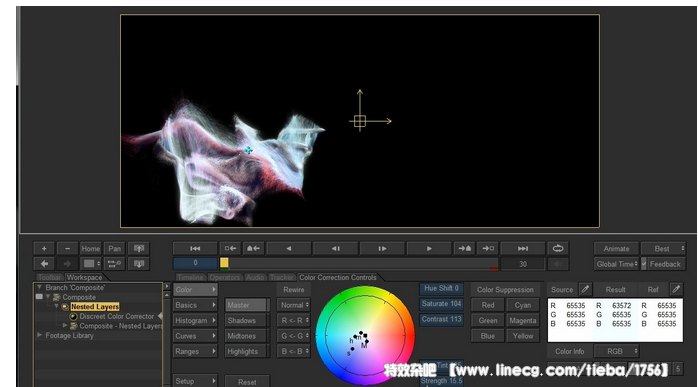Open the Best quality dropdown
This screenshot has height=387, width=698.
(663, 248)
